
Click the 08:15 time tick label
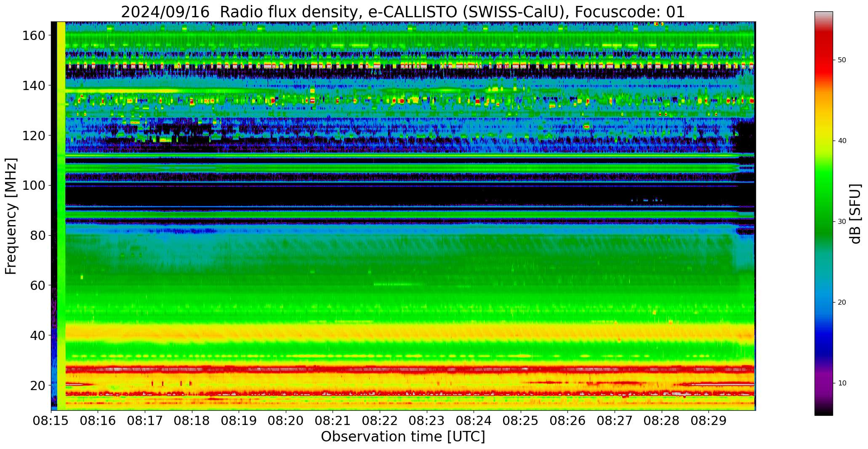coord(51,420)
